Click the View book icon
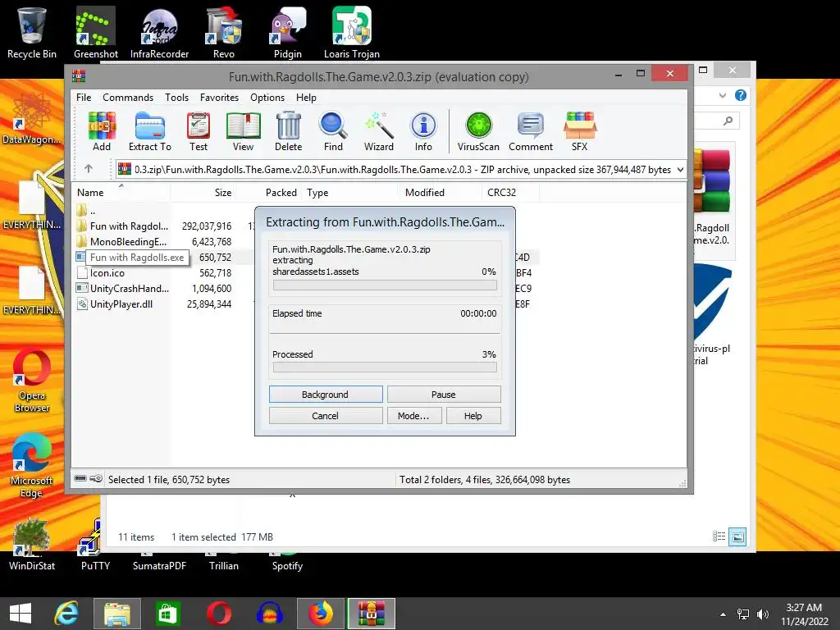 [x=243, y=132]
